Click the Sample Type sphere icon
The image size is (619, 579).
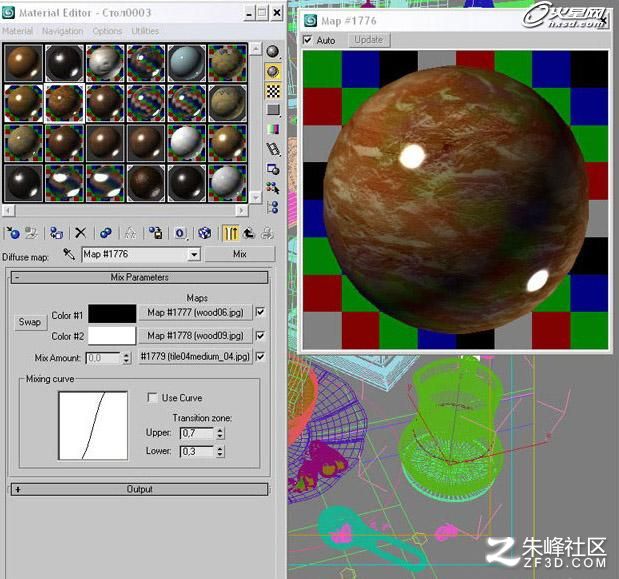pos(273,52)
